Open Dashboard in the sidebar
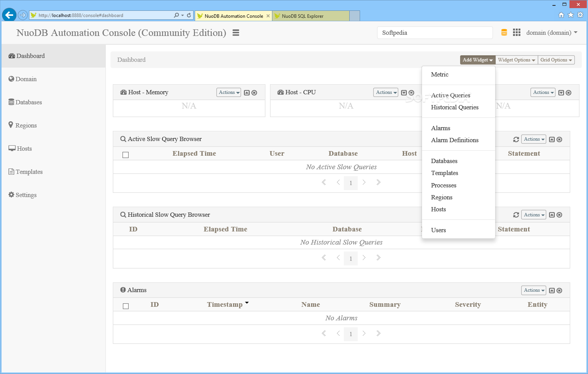This screenshot has width=588, height=374. coord(53,56)
